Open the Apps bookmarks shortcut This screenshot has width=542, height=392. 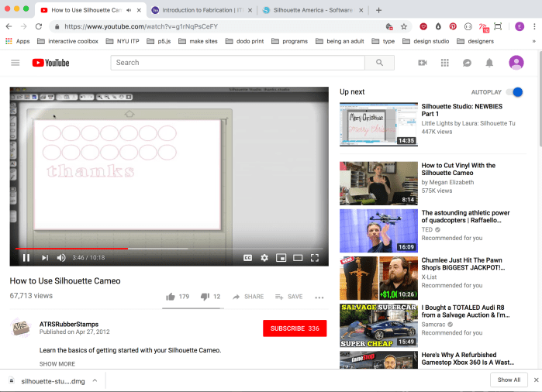[18, 41]
